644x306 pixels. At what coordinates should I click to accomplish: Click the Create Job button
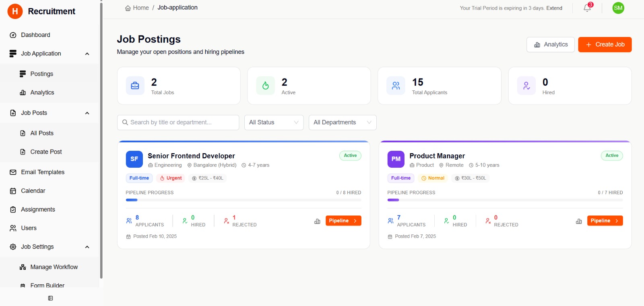pos(605,45)
